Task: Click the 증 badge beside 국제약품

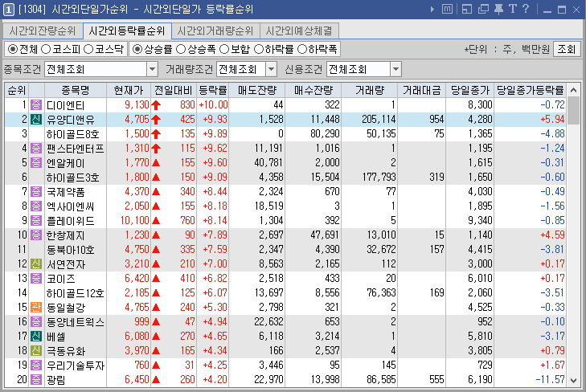Action: tap(36, 191)
